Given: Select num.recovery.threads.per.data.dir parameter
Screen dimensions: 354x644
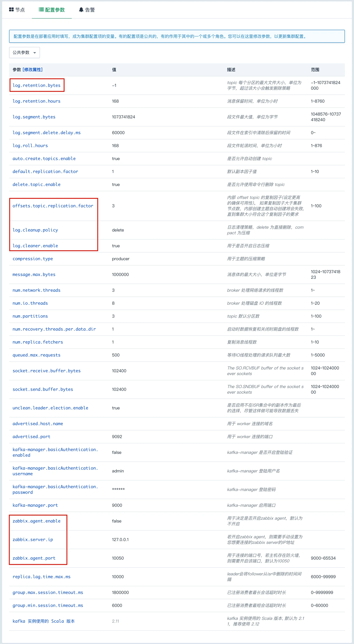Looking at the screenshot, I should pos(54,329).
